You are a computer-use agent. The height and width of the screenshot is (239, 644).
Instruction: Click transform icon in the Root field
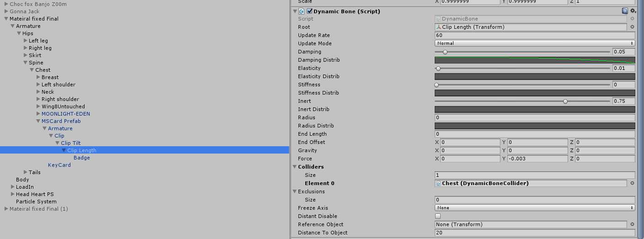[439, 27]
